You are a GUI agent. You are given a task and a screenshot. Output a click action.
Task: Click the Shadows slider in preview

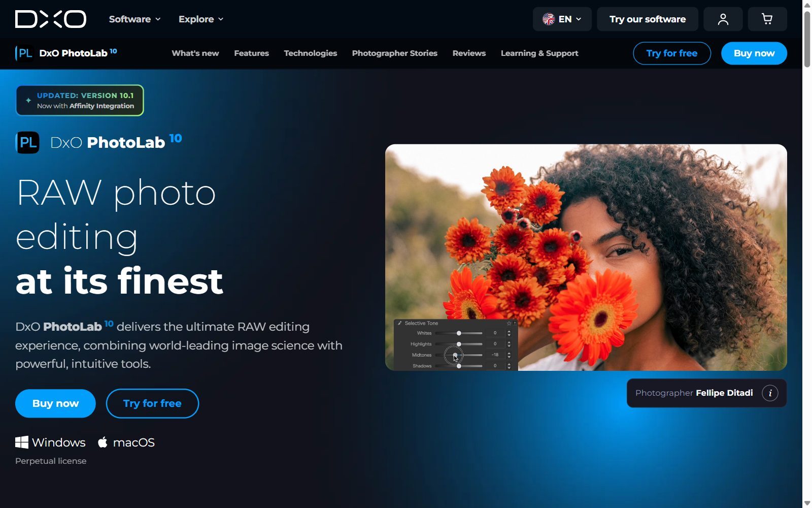click(x=459, y=366)
